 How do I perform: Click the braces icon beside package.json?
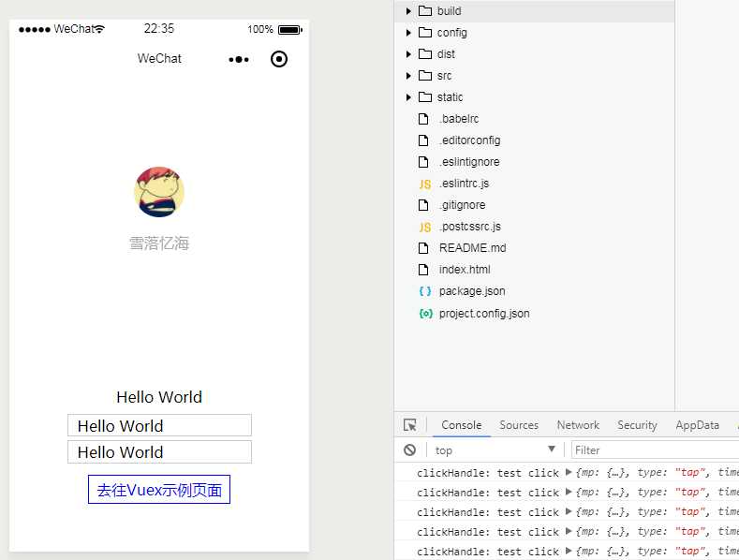pyautogui.click(x=425, y=291)
